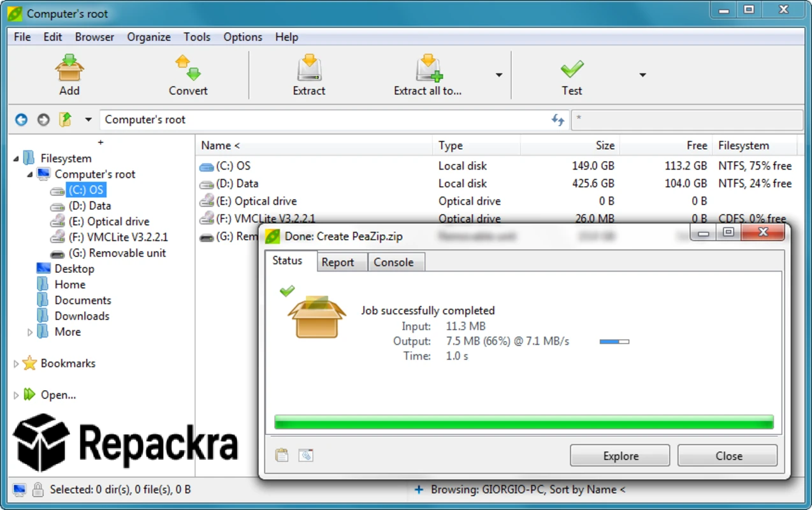This screenshot has width=812, height=510.
Task: Open the history dropdown beside the up-folder icon
Action: tap(89, 120)
